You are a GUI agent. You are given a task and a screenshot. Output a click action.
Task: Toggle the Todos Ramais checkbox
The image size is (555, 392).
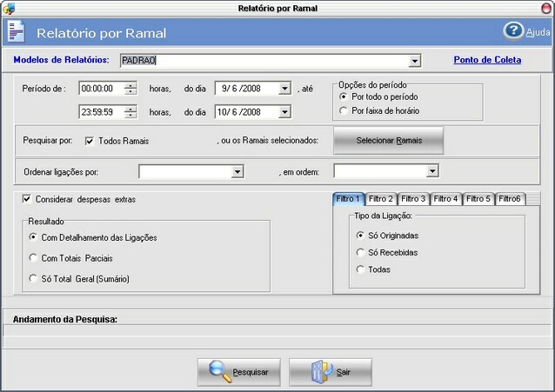pos(90,141)
